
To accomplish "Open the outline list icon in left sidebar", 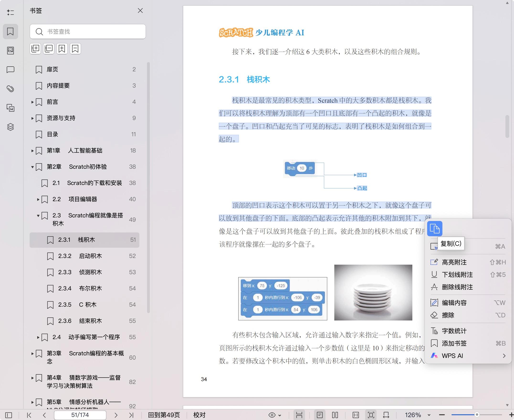I will click(x=10, y=12).
